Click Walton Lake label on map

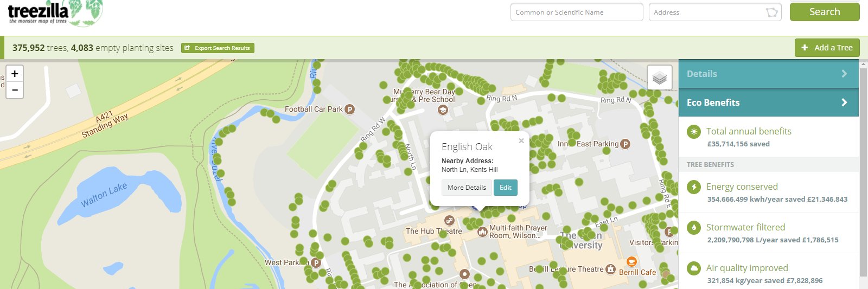click(104, 195)
